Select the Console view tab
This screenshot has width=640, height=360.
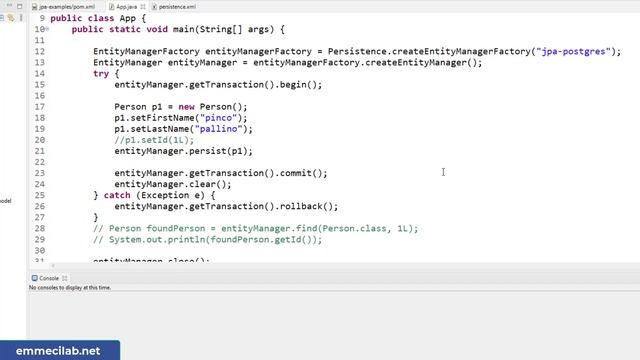tap(49, 278)
